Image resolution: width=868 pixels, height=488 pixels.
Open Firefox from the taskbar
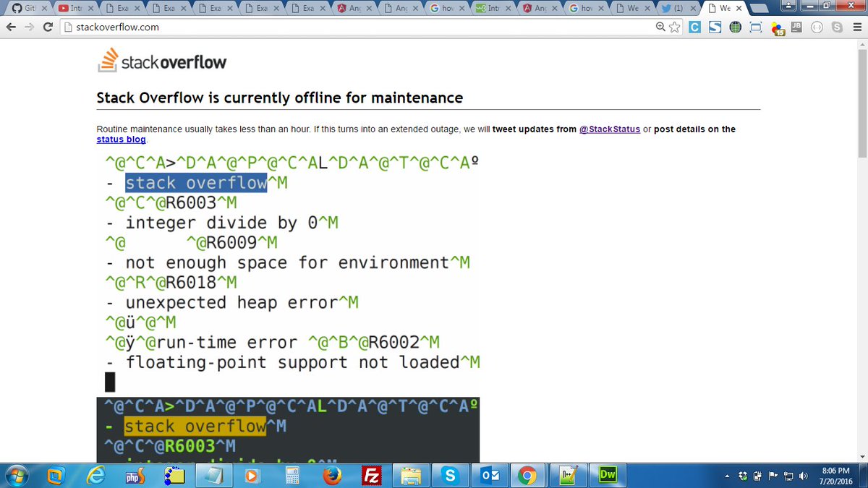[332, 476]
